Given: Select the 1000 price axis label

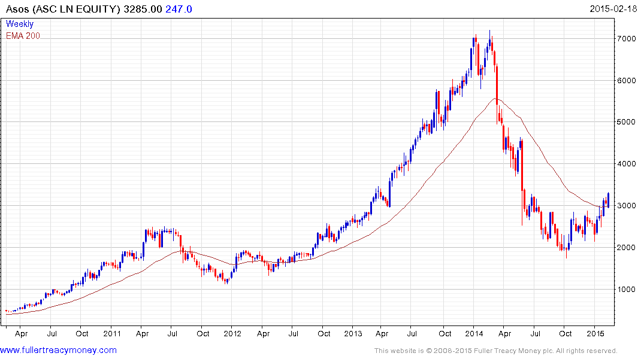Looking at the screenshot, I should coord(627,289).
